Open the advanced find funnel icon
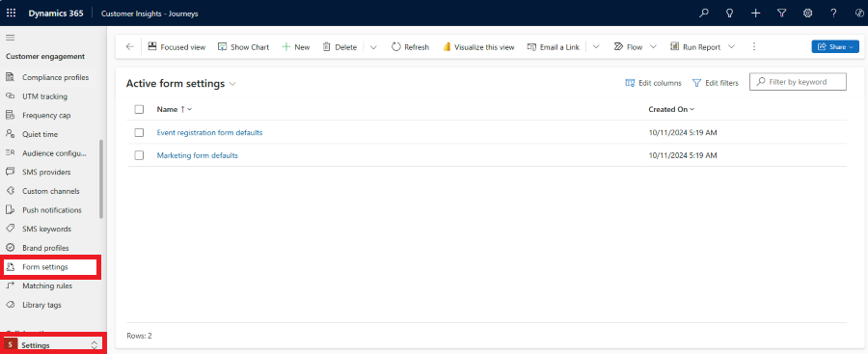Viewport: 868px width, 354px height. (x=781, y=14)
